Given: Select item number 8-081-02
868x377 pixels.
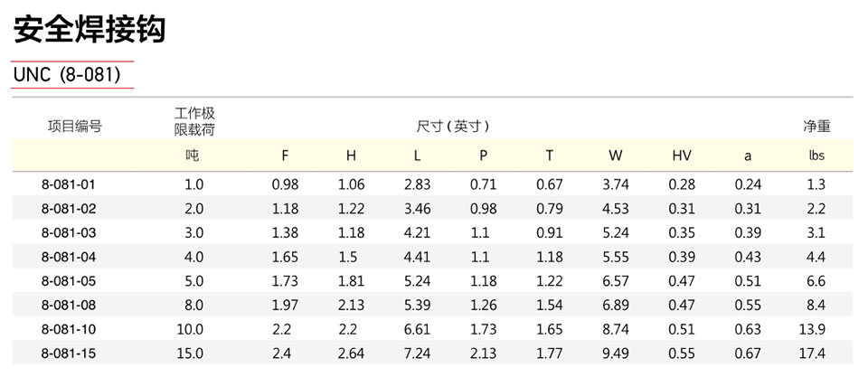Looking at the screenshot, I should (x=69, y=209).
